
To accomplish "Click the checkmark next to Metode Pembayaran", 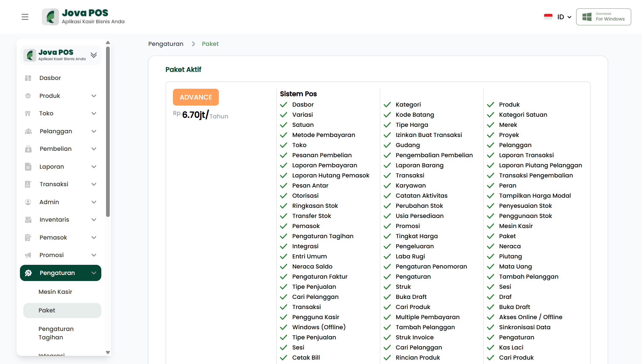I will point(284,135).
